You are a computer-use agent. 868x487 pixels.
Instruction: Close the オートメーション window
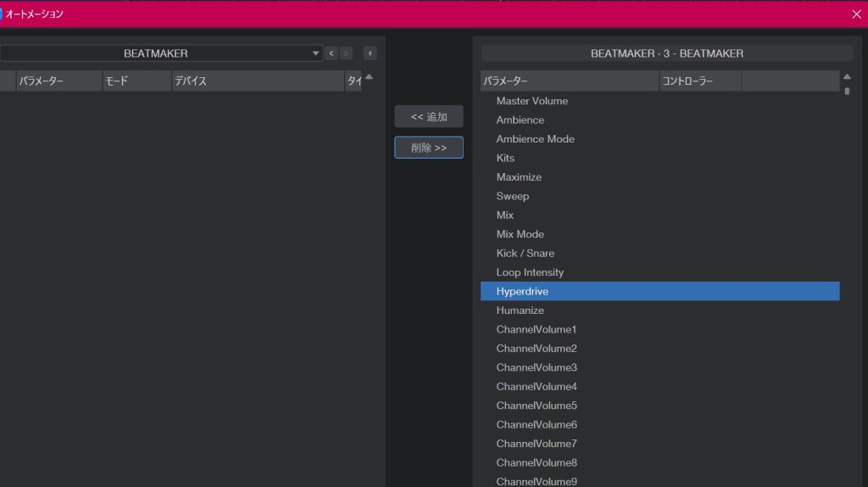click(x=855, y=14)
